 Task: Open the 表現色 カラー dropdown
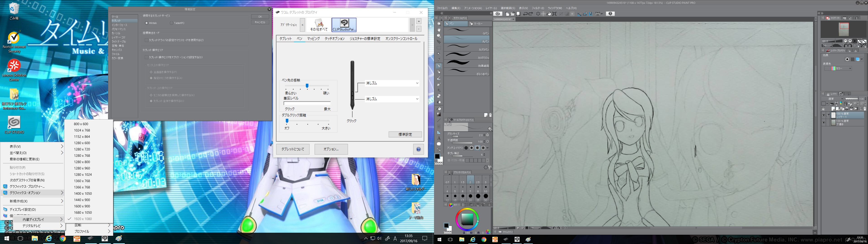(838, 68)
